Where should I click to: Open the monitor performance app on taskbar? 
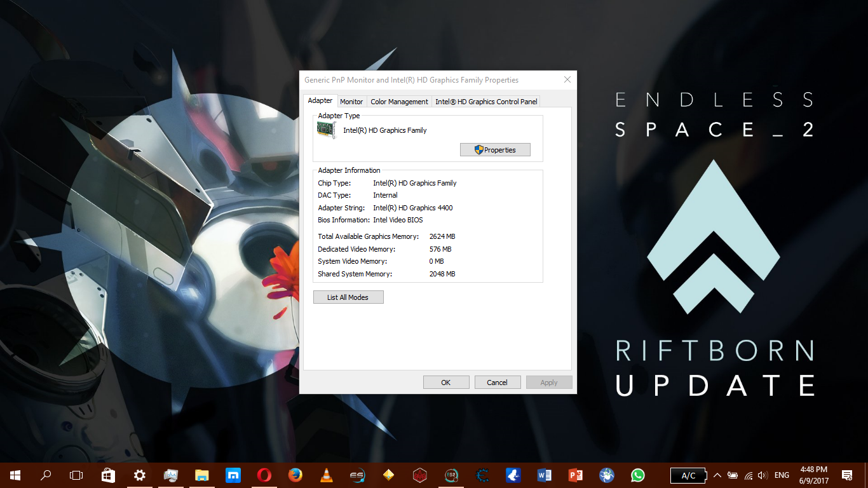pos(170,475)
